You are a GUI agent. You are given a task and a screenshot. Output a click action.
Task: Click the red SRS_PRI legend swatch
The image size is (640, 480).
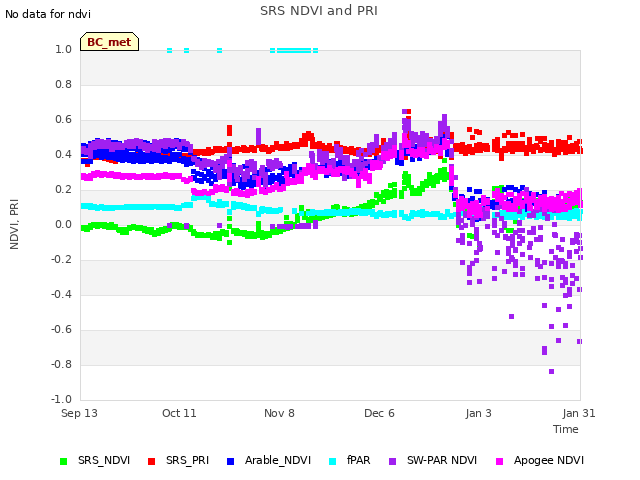click(x=151, y=461)
